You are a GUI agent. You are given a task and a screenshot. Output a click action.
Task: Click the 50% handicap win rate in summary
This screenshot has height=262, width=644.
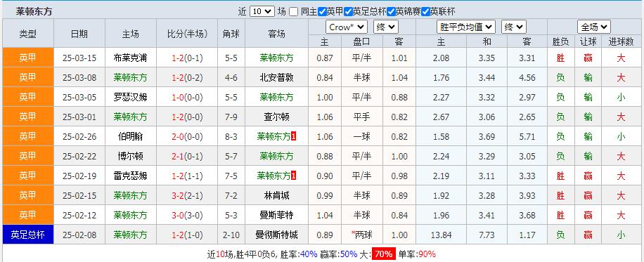348,254
